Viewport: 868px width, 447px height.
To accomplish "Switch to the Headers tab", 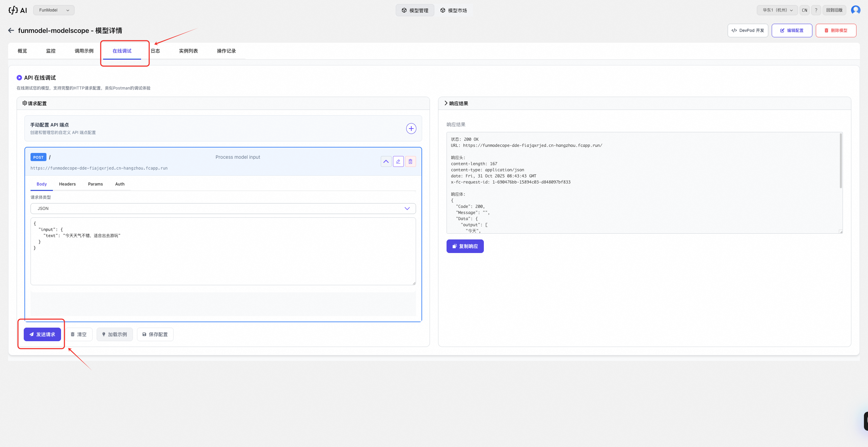I will pos(67,184).
